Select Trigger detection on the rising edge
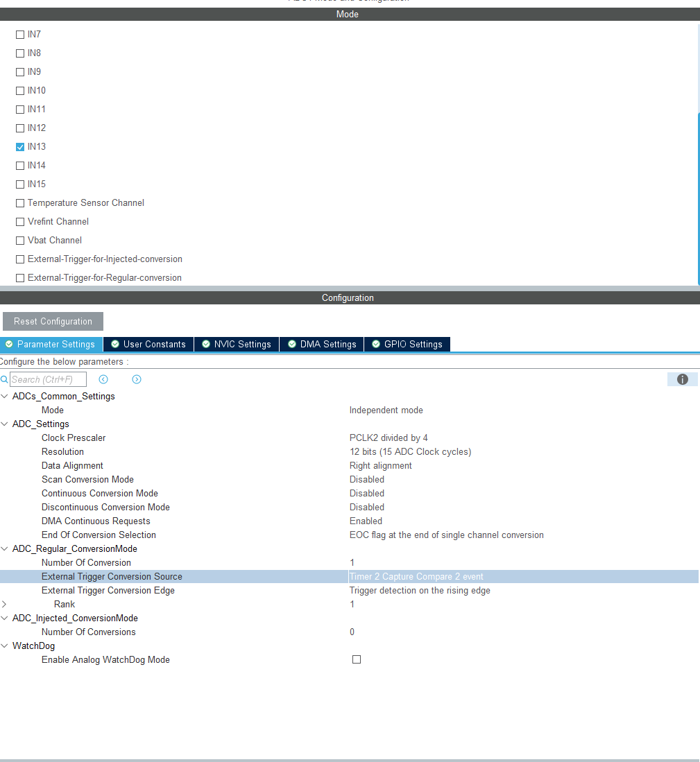Viewport: 700px width, 762px height. 420,591
